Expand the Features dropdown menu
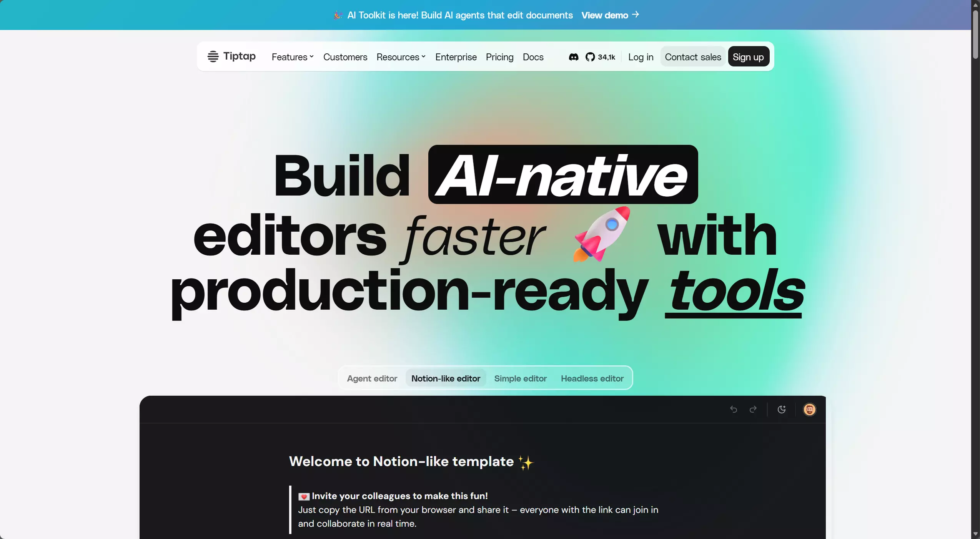Viewport: 980px width, 539px height. tap(293, 57)
